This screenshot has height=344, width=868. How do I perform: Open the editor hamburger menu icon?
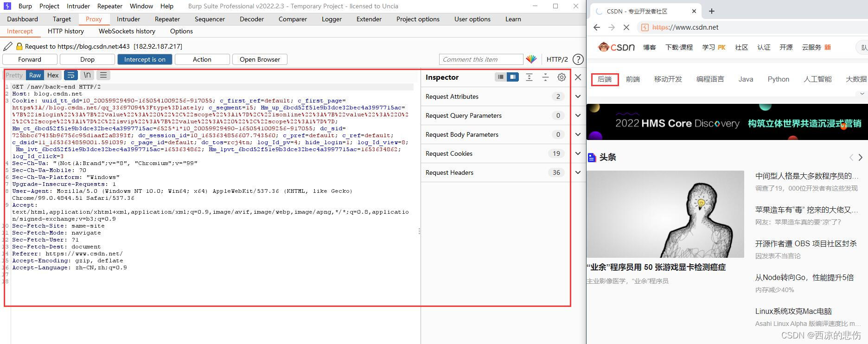pos(103,75)
